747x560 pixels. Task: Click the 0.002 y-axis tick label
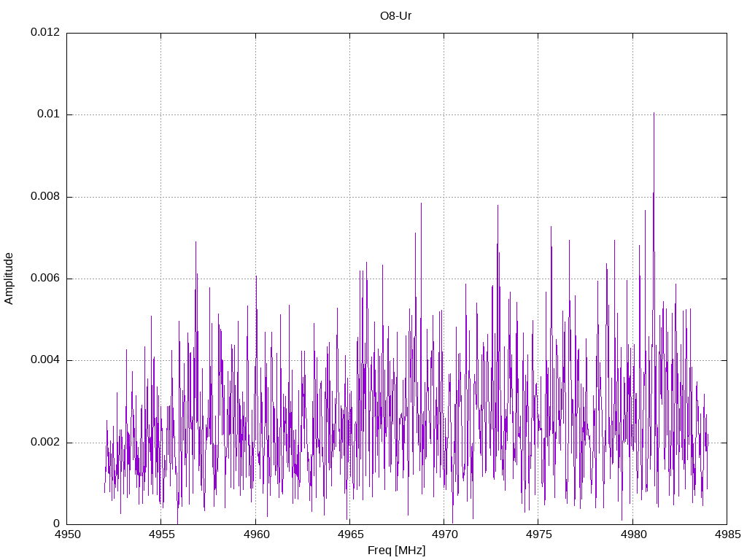[x=45, y=443]
